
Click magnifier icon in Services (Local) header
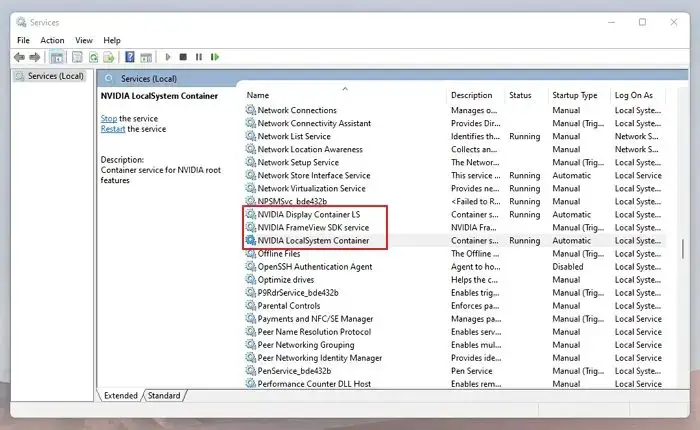(x=108, y=79)
